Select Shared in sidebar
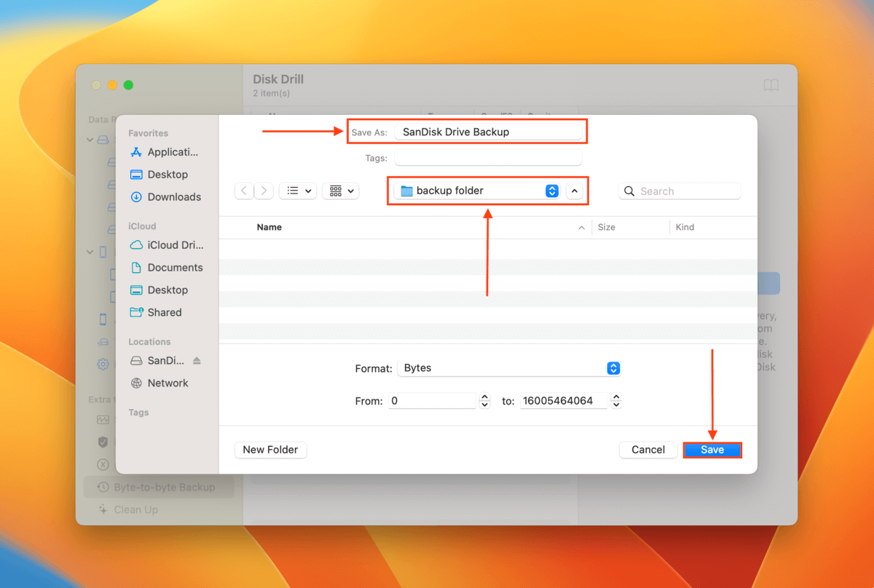This screenshot has height=588, width=874. click(165, 312)
